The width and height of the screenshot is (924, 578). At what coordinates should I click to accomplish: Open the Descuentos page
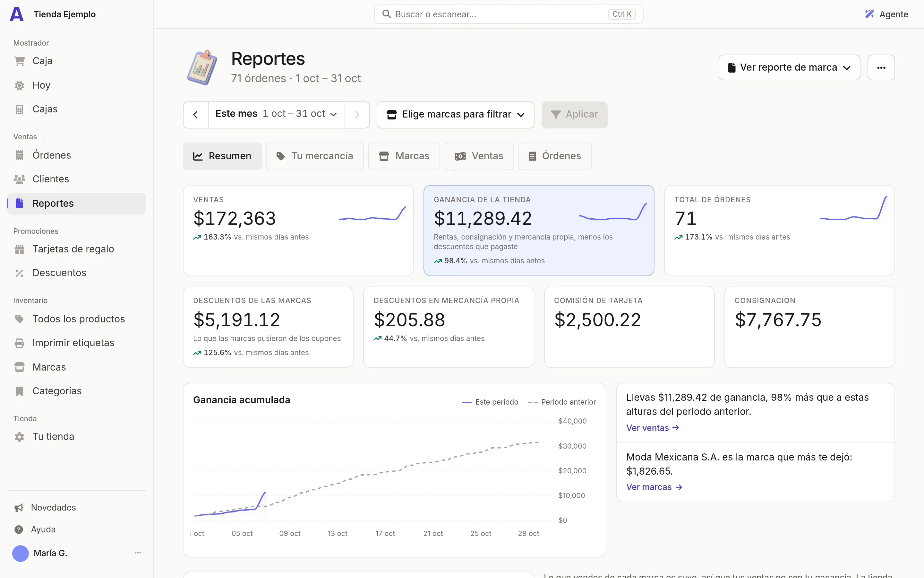click(x=76, y=273)
